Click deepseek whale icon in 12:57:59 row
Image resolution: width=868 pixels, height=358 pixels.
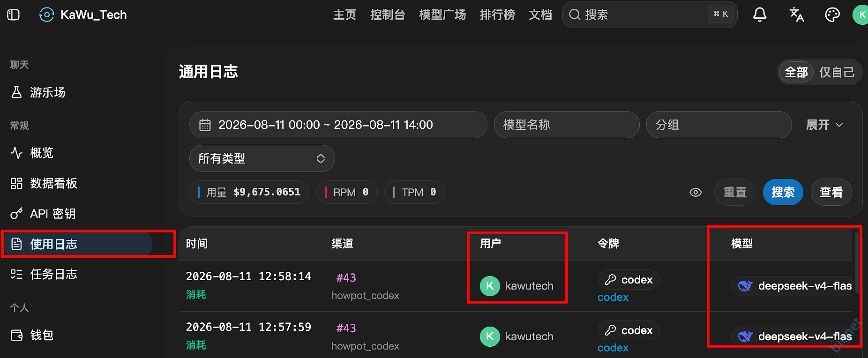pyautogui.click(x=745, y=336)
